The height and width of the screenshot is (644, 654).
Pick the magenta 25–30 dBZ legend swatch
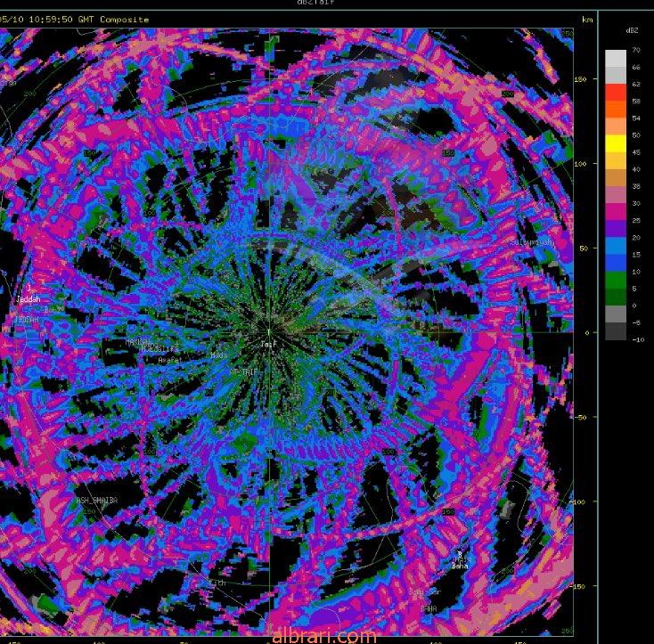point(616,212)
